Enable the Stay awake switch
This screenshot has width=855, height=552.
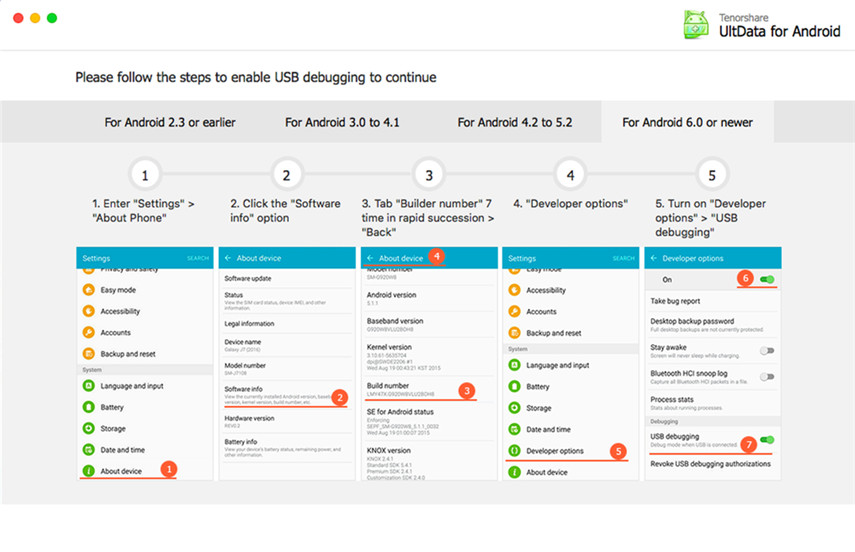pos(767,351)
